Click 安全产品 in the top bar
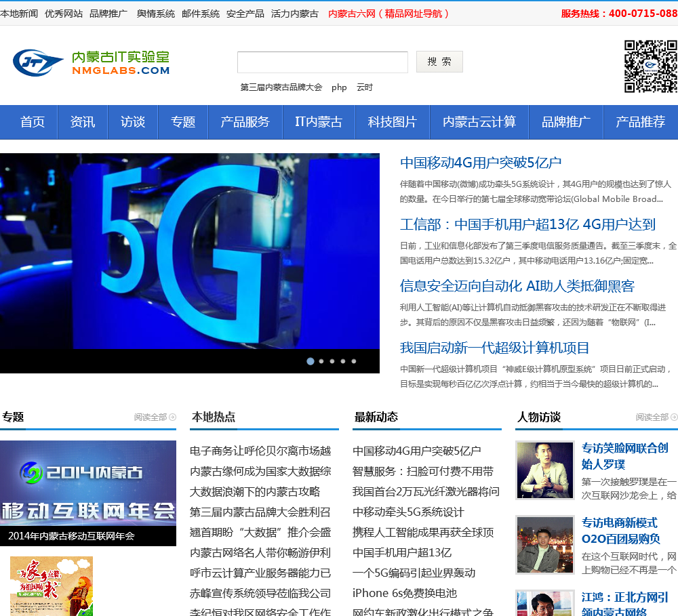The image size is (678, 616). (x=245, y=14)
